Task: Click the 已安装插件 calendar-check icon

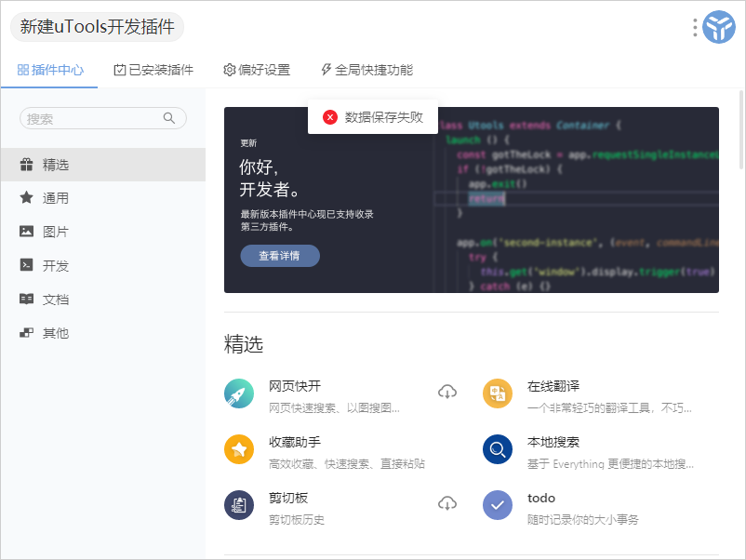Action: point(119,70)
